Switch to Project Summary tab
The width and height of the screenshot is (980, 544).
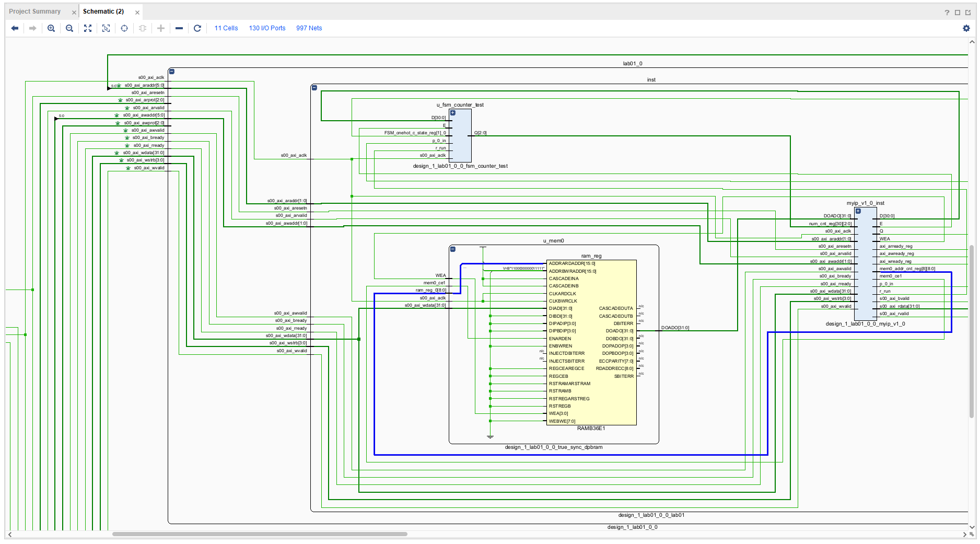34,11
